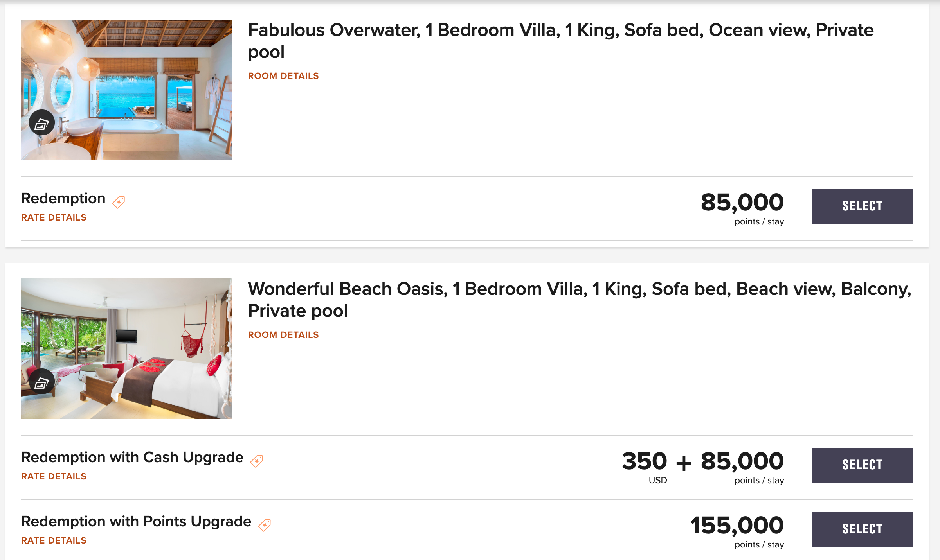Click the 155,000 points per stay price

coord(737,526)
